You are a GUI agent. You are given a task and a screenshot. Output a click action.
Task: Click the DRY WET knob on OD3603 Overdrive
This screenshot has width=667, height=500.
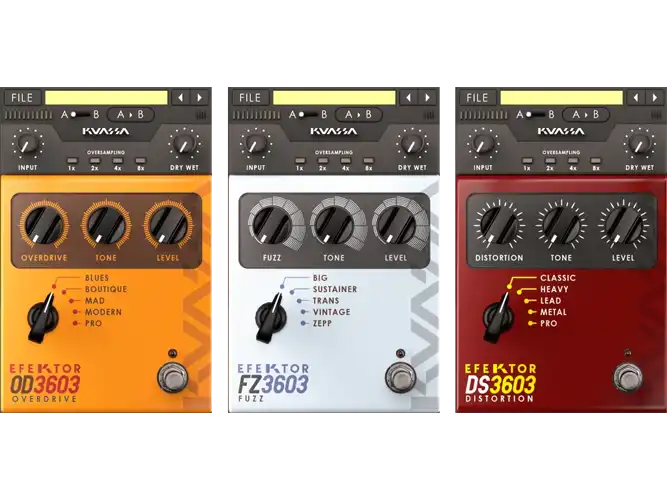click(185, 144)
